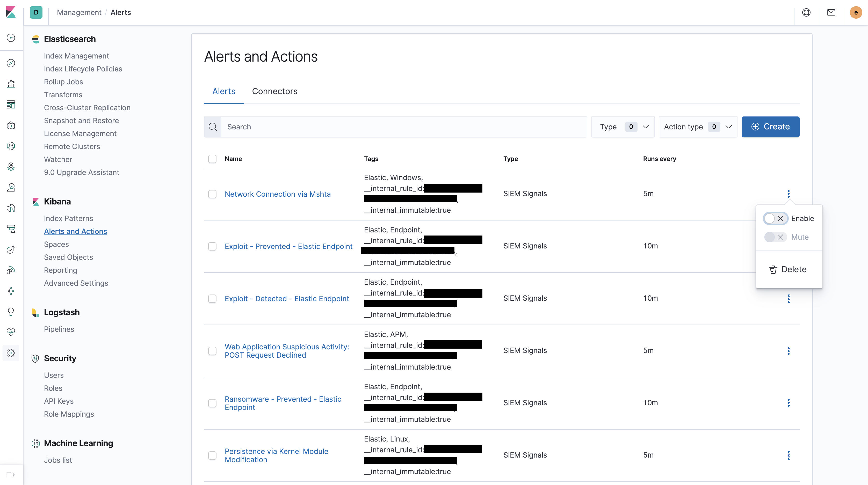
Task: Open the help menu lifebuoy icon
Action: 806,12
